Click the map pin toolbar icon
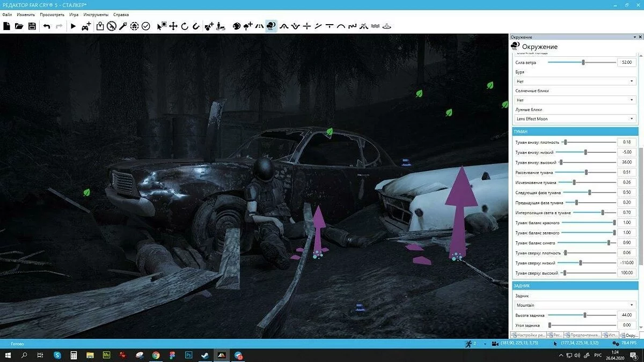 click(x=100, y=26)
